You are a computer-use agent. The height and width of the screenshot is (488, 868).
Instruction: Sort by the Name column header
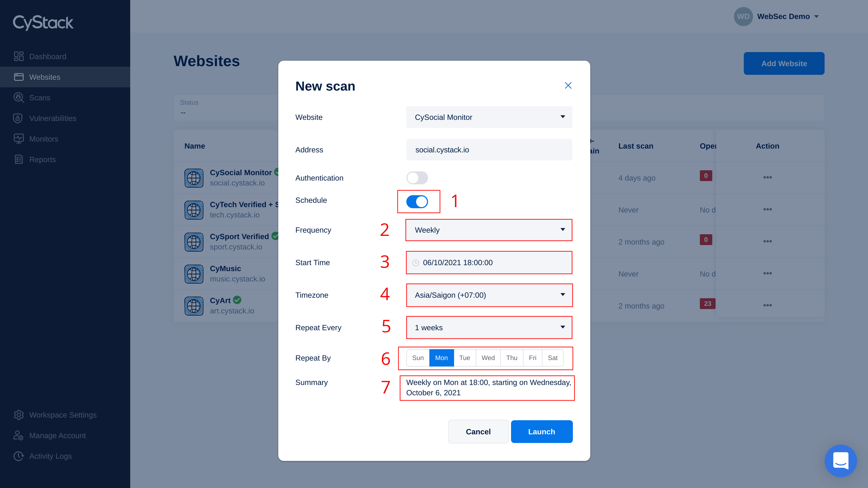tap(194, 146)
